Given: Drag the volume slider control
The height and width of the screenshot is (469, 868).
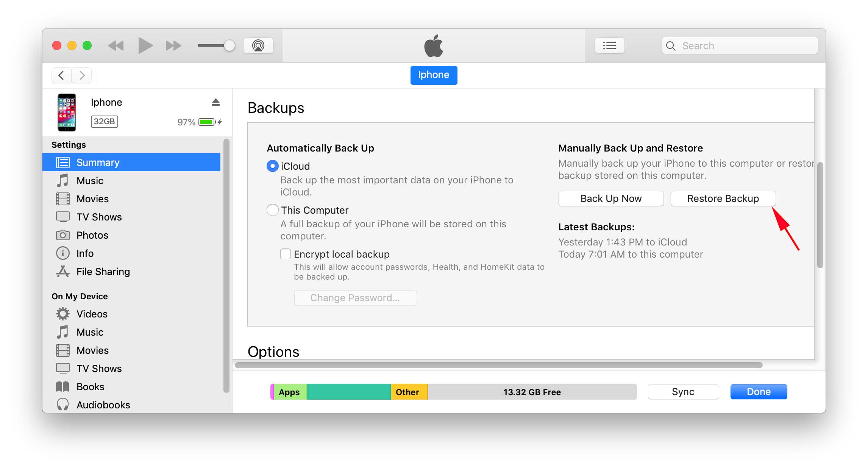Looking at the screenshot, I should pyautogui.click(x=228, y=46).
